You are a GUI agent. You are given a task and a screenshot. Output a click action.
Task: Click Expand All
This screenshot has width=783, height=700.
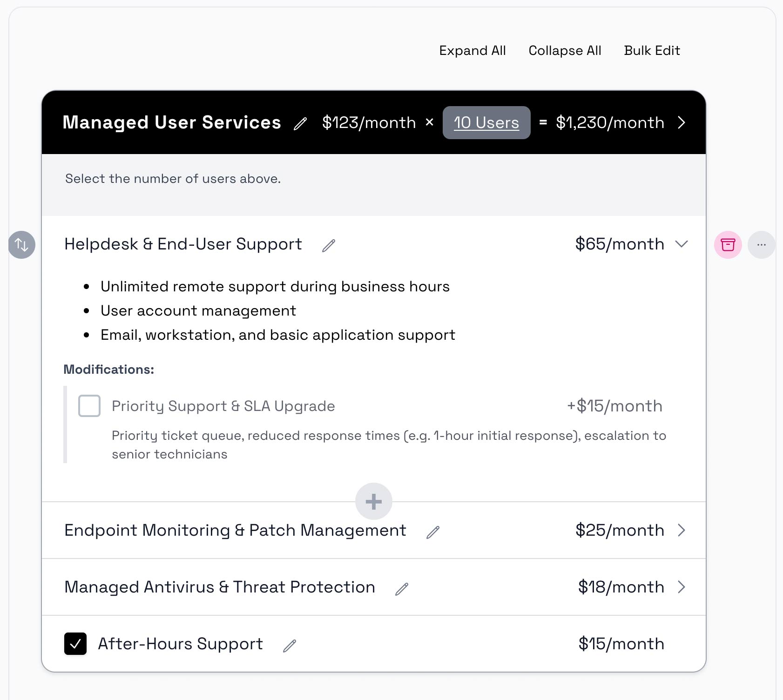(472, 50)
